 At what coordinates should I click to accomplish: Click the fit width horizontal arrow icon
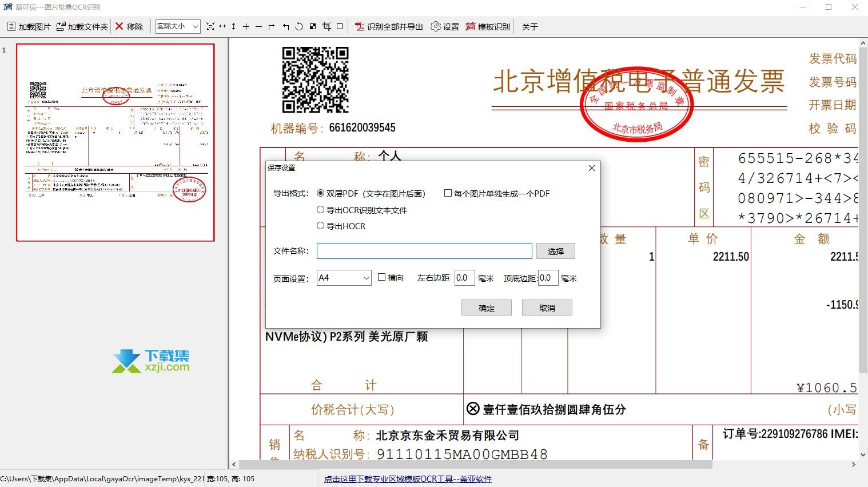point(222,26)
